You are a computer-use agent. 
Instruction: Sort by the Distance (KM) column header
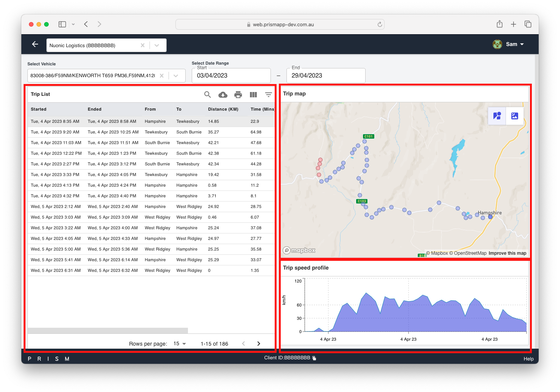[223, 110]
